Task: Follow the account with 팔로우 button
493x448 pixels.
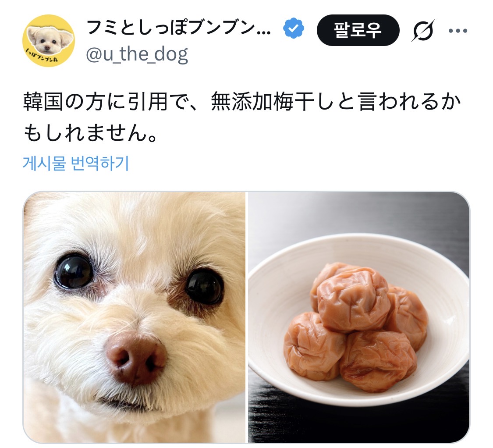Action: [x=358, y=30]
